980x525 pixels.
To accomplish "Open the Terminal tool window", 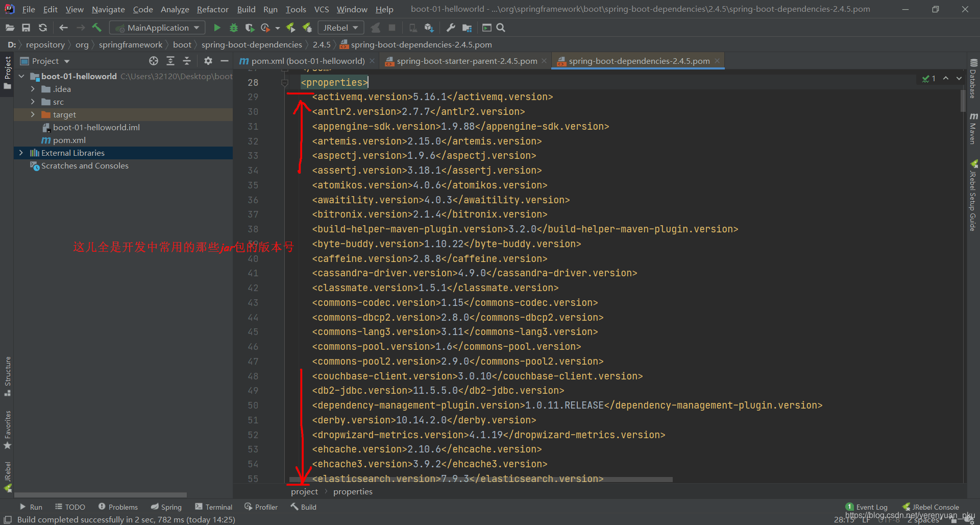I will (x=213, y=507).
